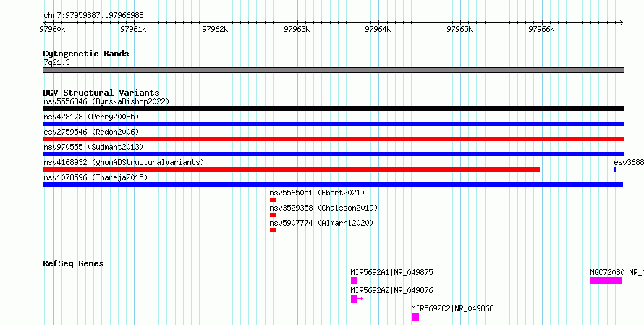The width and height of the screenshot is (644, 325).
Task: Click the nsv5556846 black variant bar
Action: pyautogui.click(x=333, y=109)
